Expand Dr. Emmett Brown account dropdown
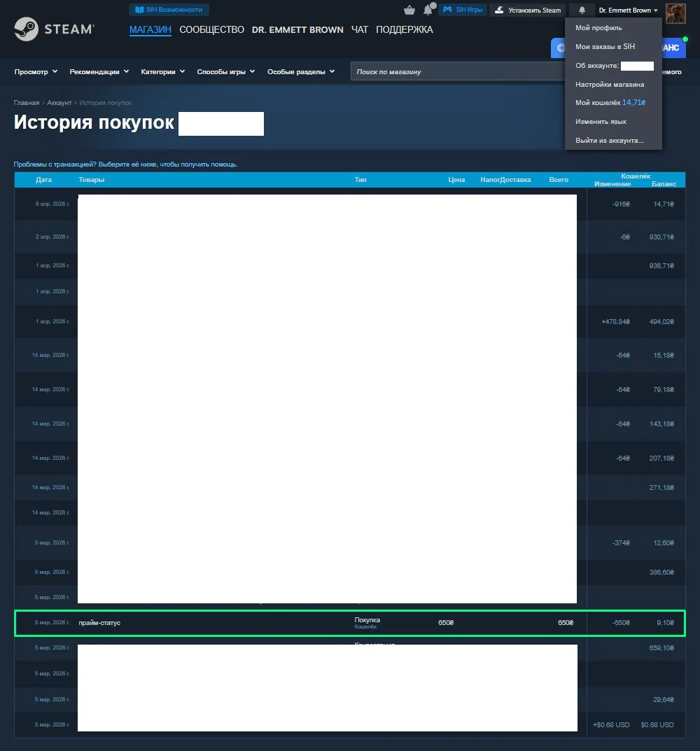Screen dimensions: 700x751 [x=628, y=10]
